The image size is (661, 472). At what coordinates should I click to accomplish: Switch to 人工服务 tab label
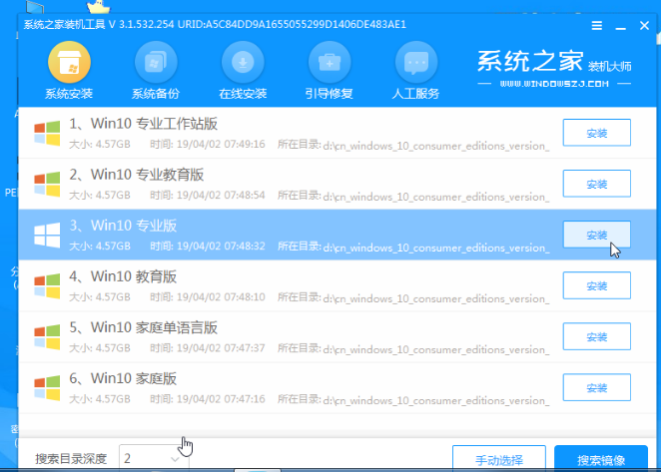pos(416,94)
